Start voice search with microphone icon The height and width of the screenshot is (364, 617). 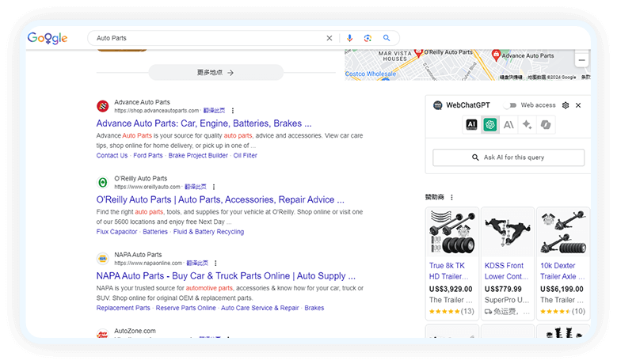(x=349, y=38)
